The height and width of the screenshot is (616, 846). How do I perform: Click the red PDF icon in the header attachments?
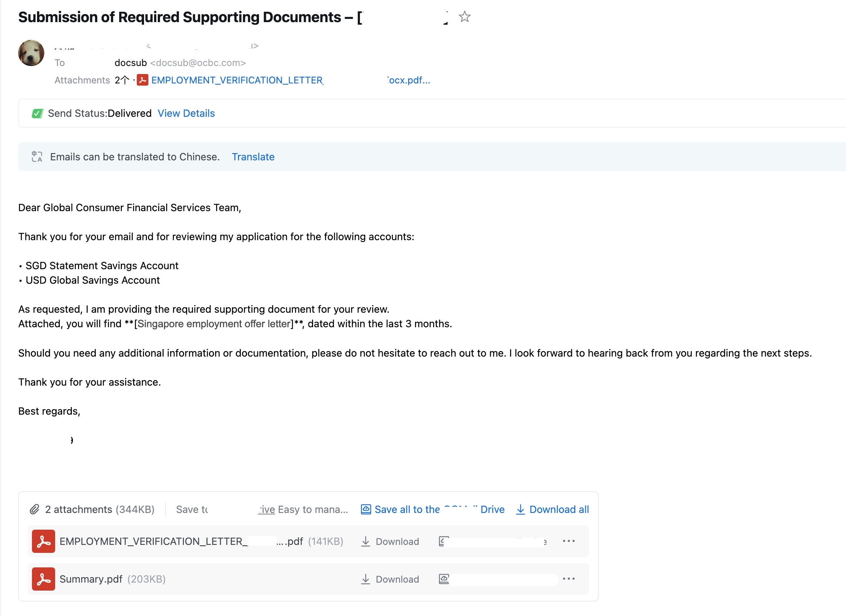tap(142, 80)
